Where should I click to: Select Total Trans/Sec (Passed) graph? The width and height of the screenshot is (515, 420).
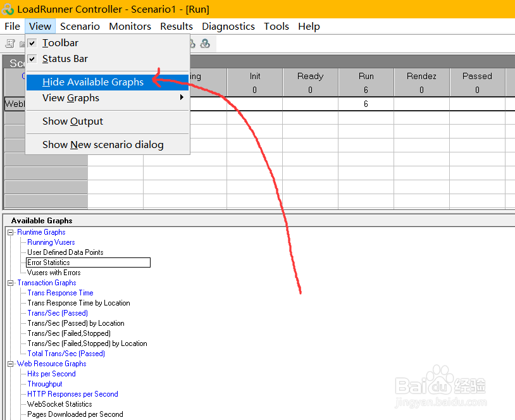pos(66,354)
